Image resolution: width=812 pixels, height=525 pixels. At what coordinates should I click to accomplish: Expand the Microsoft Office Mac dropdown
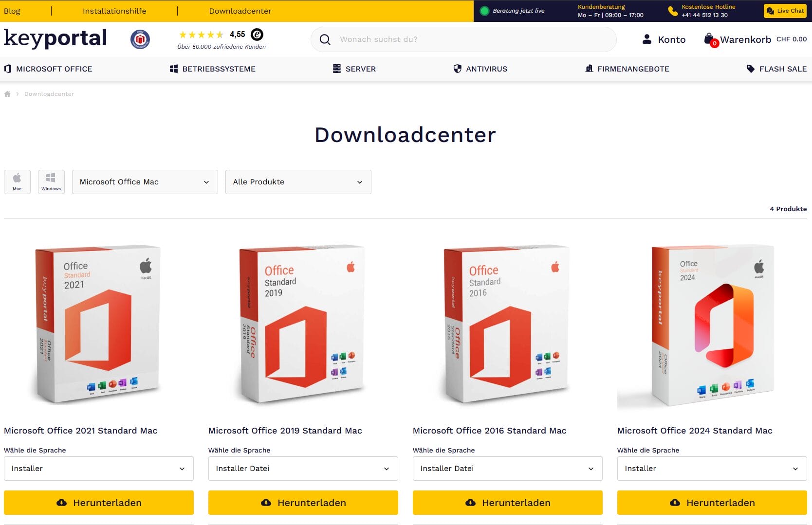145,182
